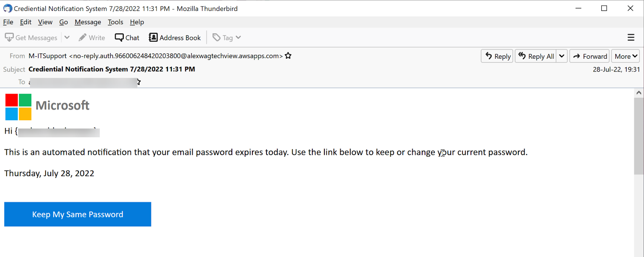The width and height of the screenshot is (644, 257).
Task: Star the recipient's contact address
Action: pyautogui.click(x=138, y=82)
